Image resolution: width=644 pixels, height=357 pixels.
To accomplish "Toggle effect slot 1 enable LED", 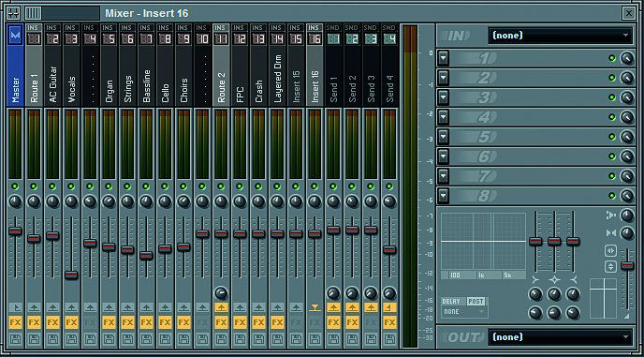I will click(612, 58).
